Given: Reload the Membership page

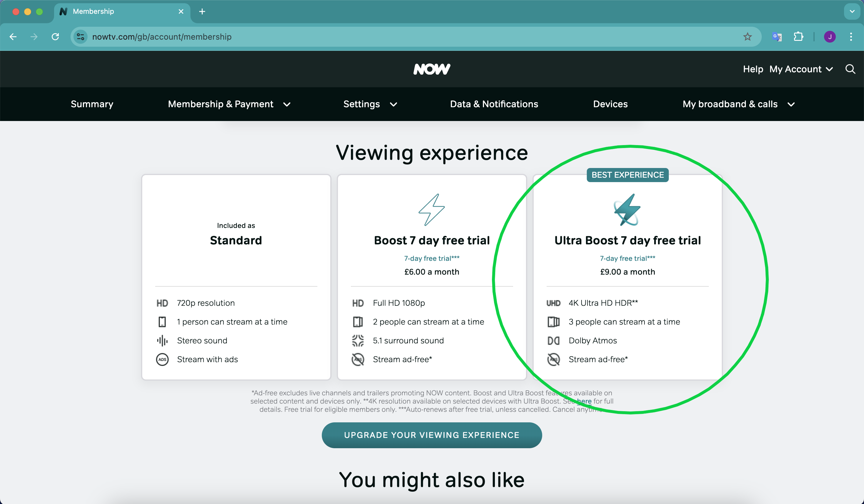Looking at the screenshot, I should pos(55,37).
